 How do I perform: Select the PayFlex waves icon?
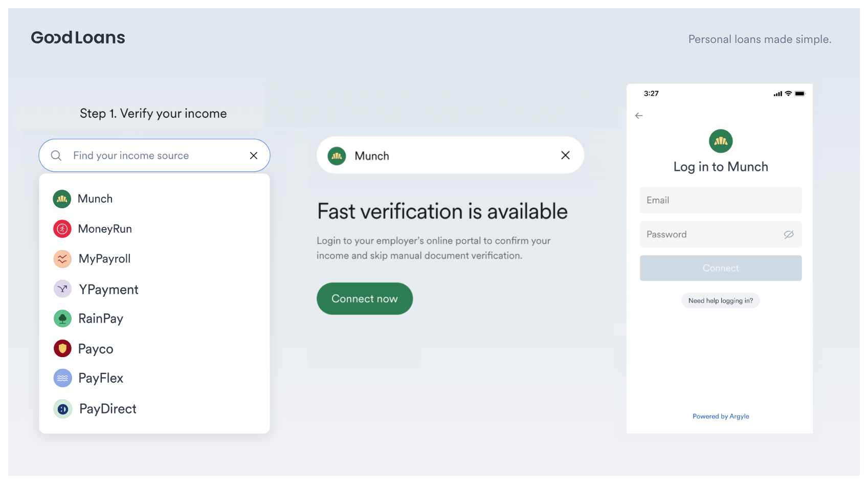tap(62, 378)
